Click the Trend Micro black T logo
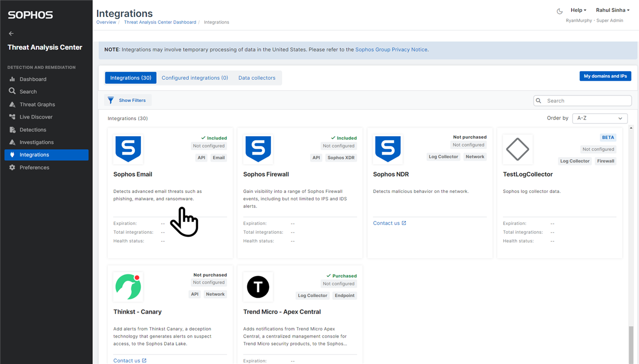The height and width of the screenshot is (364, 639). coord(258,287)
